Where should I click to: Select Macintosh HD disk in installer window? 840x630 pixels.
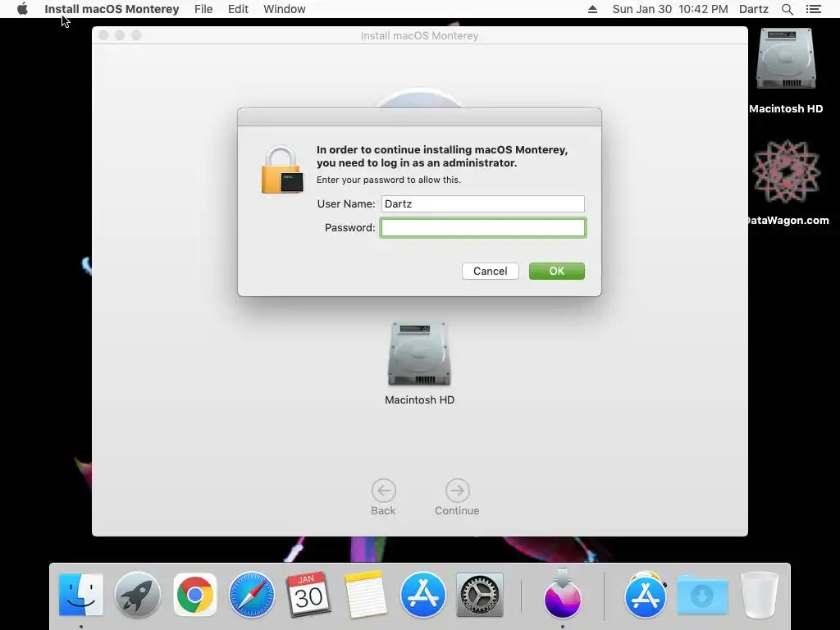[419, 363]
